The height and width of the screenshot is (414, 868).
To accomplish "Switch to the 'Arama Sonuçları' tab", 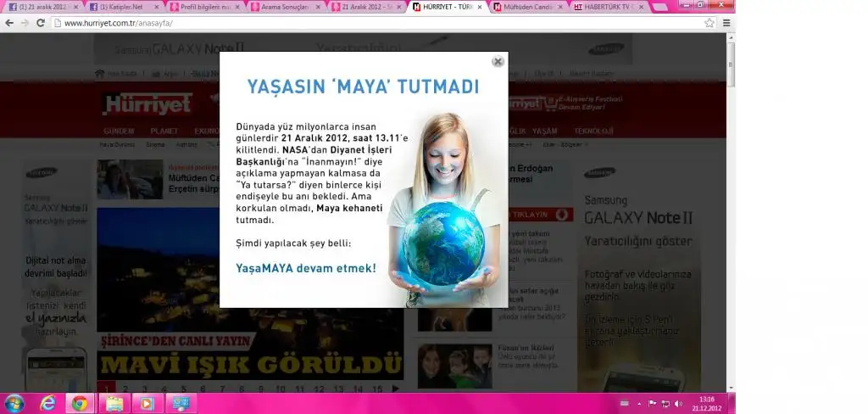I will tap(287, 7).
